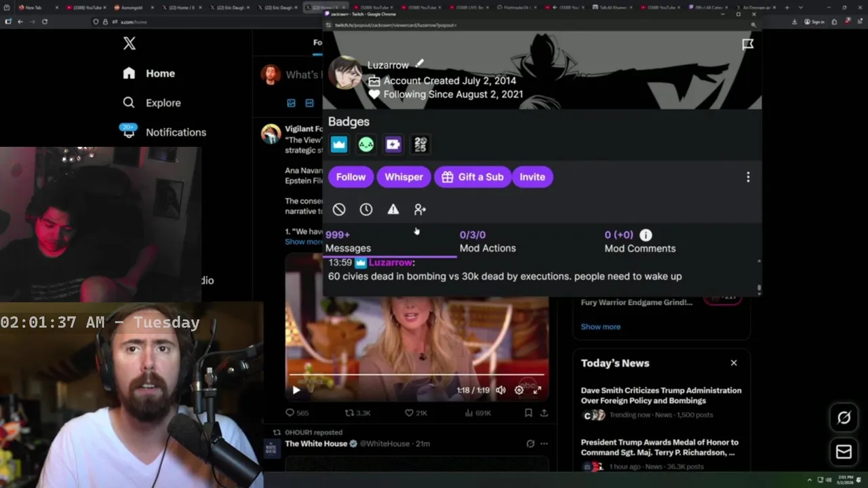The width and height of the screenshot is (868, 488).
Task: Close the Today's News panel
Action: [734, 363]
